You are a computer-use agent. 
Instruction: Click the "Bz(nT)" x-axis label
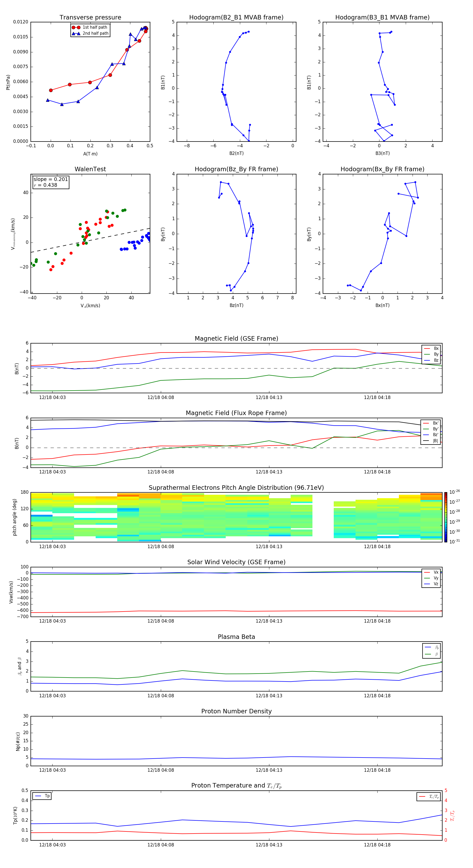(x=236, y=306)
